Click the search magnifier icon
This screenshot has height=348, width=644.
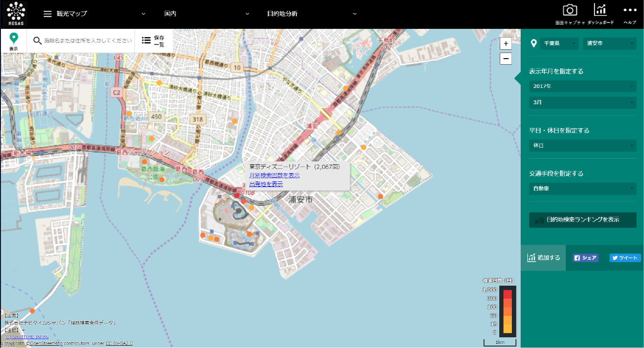click(38, 40)
